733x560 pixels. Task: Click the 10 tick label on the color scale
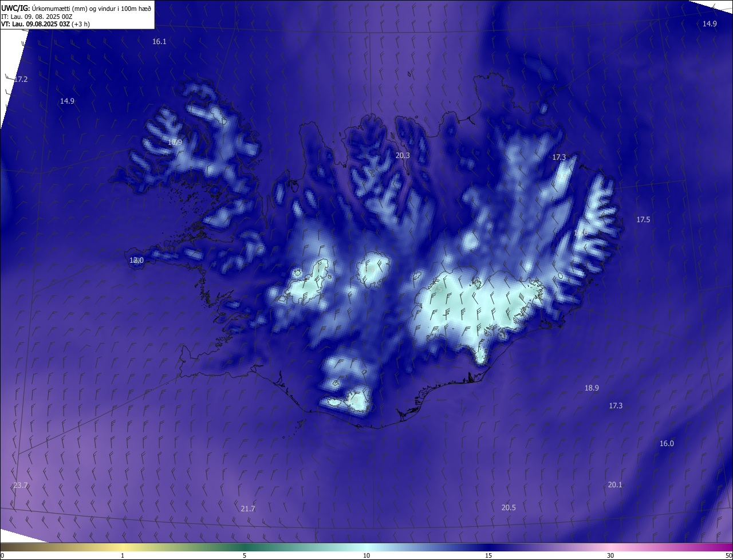tap(366, 556)
